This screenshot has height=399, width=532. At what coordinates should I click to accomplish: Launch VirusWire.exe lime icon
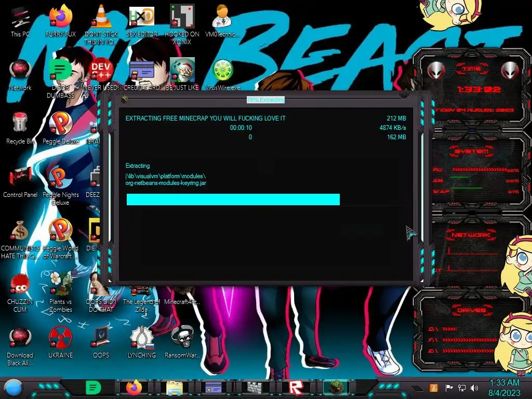click(x=222, y=75)
